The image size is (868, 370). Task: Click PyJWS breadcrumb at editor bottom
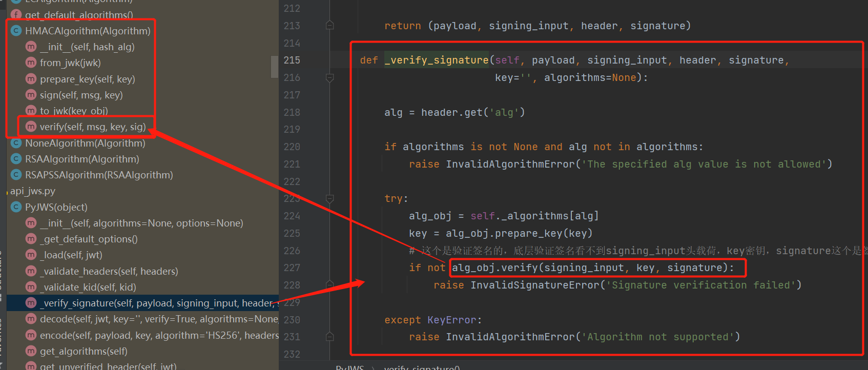coord(349,367)
